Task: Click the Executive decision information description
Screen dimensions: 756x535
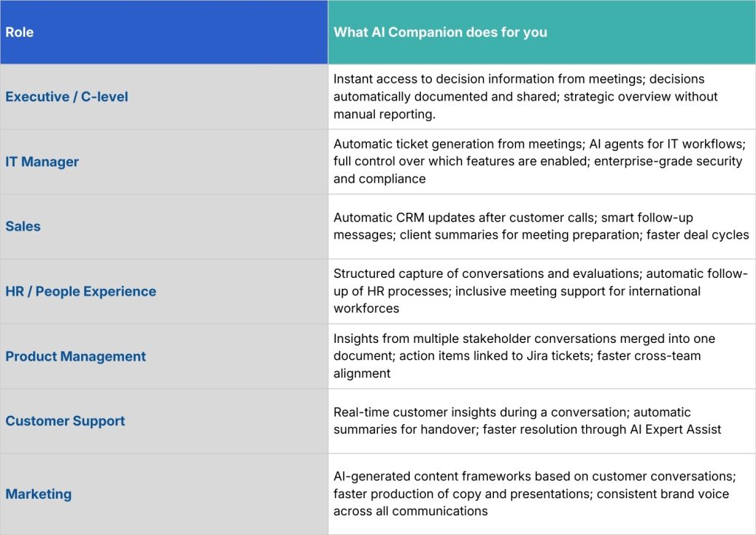Action: tap(526, 97)
